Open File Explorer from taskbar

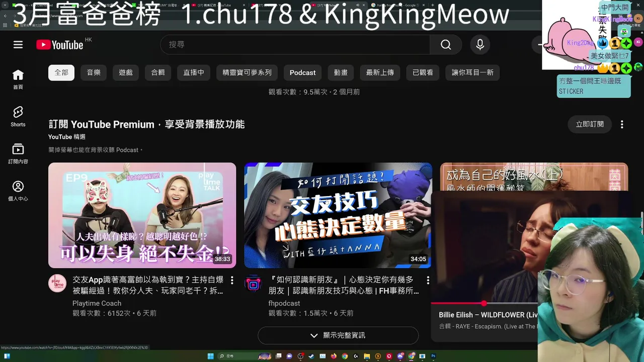[x=367, y=356]
